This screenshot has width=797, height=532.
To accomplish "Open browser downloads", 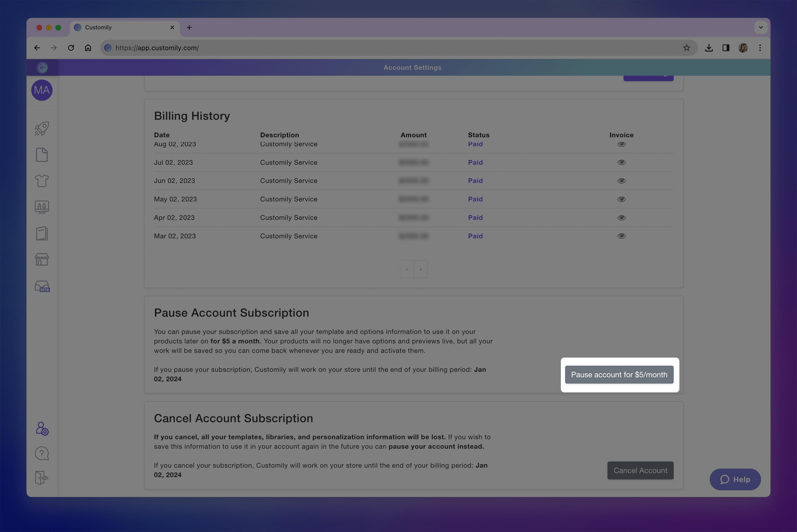I will click(709, 48).
